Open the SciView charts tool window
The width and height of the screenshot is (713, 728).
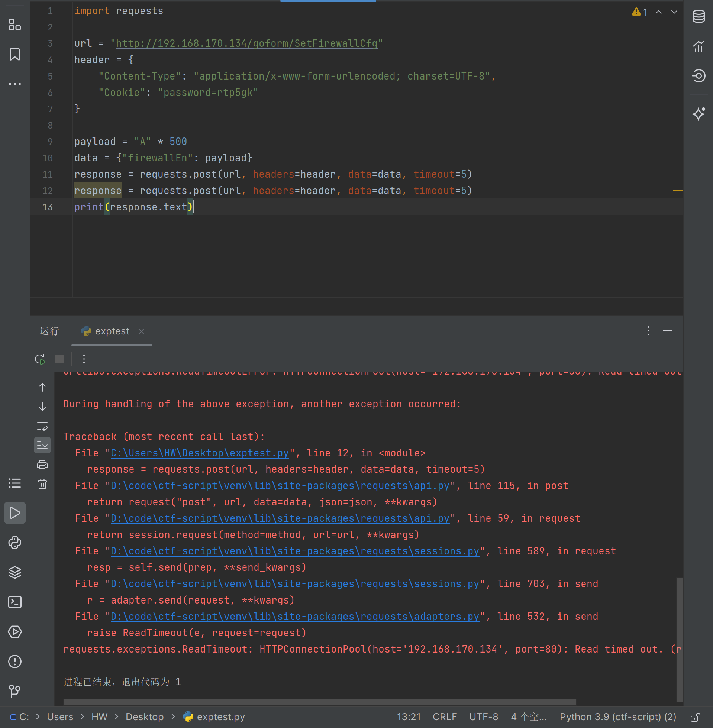point(699,46)
